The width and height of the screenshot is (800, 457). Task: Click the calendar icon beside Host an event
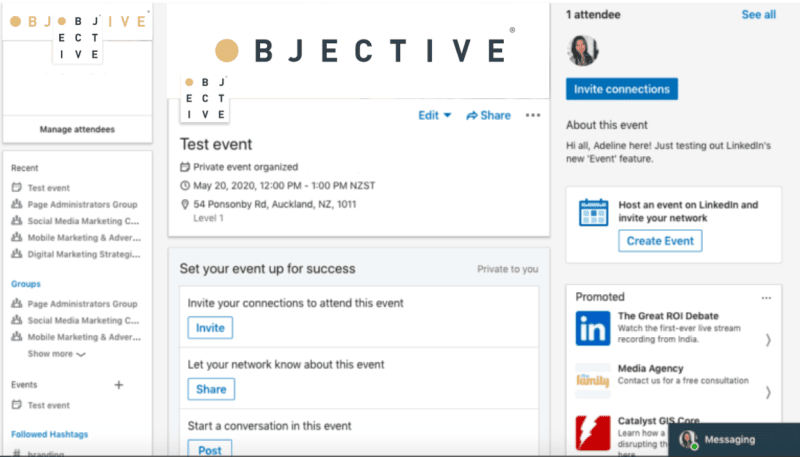(593, 212)
